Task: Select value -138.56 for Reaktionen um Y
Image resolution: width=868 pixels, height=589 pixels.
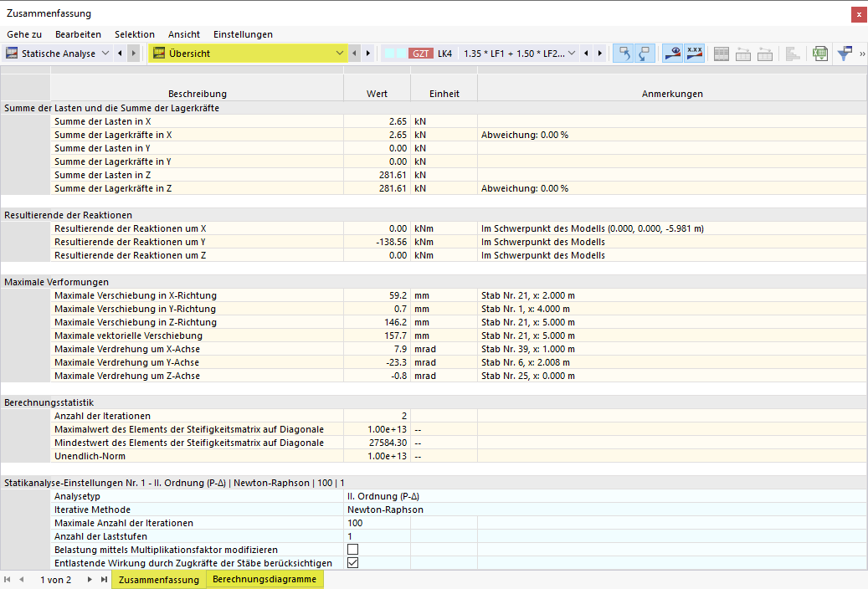Action: [x=377, y=242]
